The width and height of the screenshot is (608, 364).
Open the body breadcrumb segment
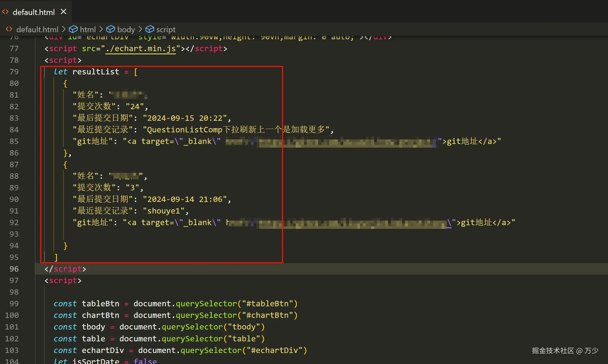pyautogui.click(x=126, y=29)
